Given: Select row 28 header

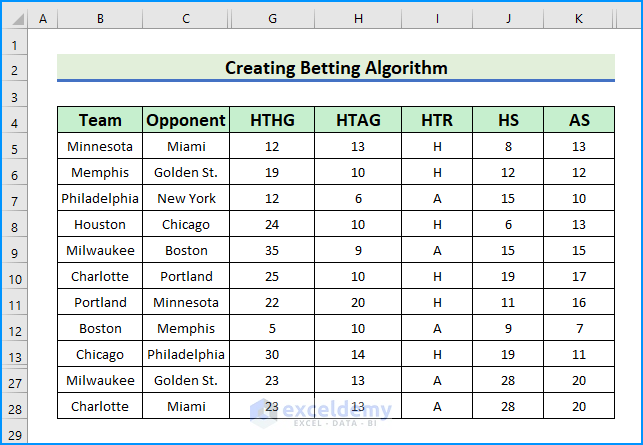Looking at the screenshot, I should click(x=14, y=407).
